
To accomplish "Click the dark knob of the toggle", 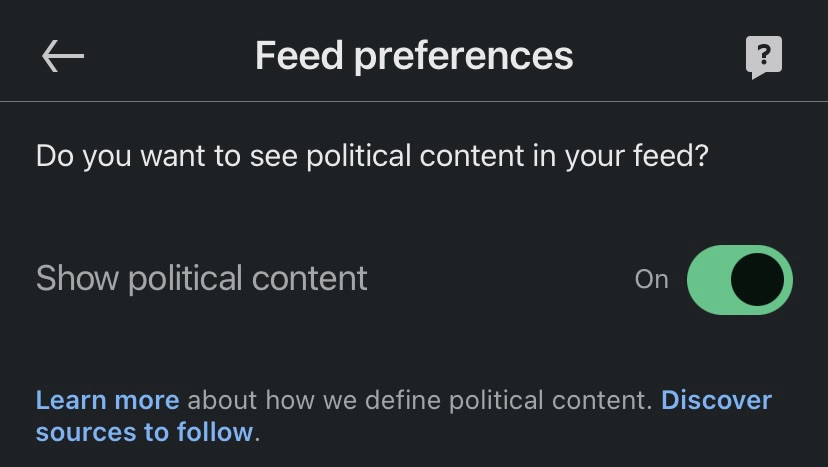I will 757,279.
